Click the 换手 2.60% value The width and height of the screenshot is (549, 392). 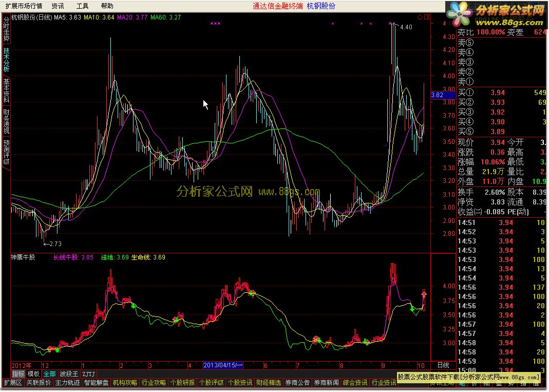495,192
